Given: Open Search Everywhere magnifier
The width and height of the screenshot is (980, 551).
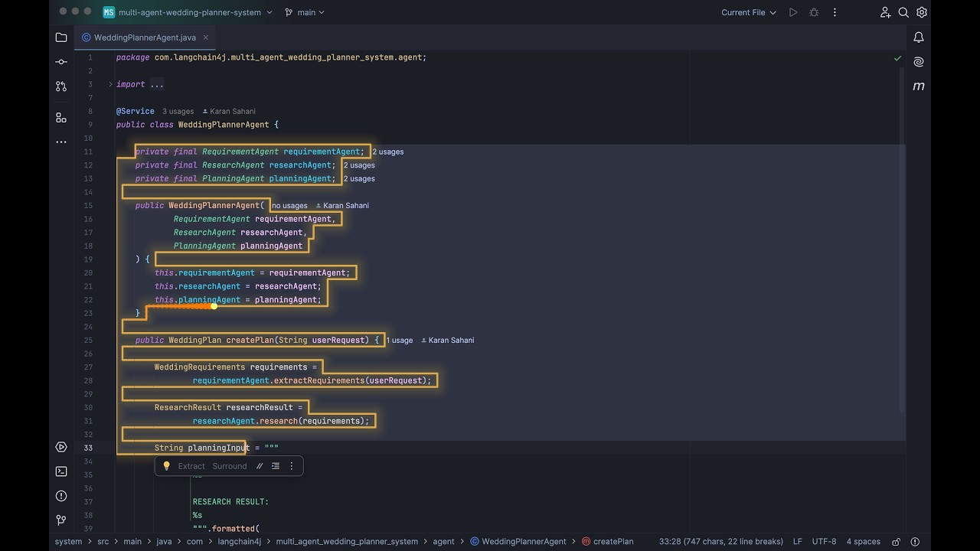Looking at the screenshot, I should point(903,12).
